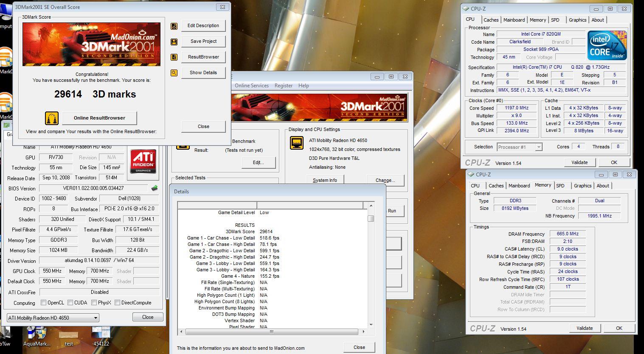Click the BIOS Version field in GPU-Z
Screen dimensions: 644x354
94,188
